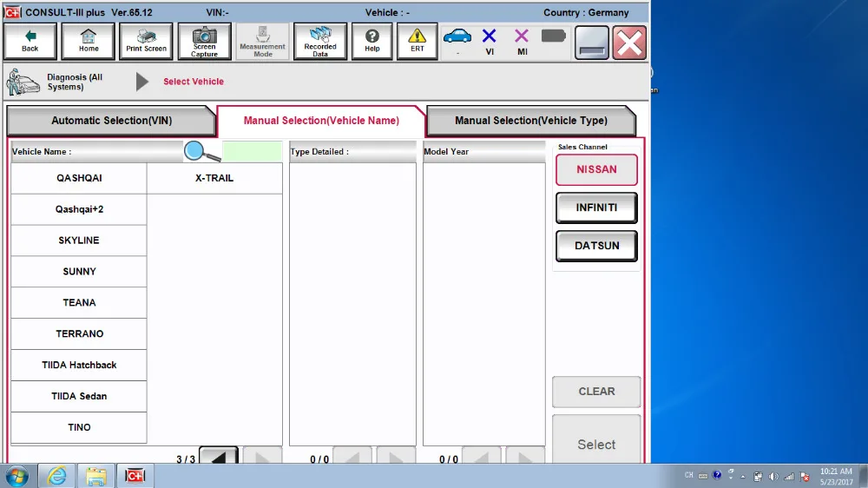Choose TERRANO from vehicle list
This screenshot has width=868, height=488.
pyautogui.click(x=79, y=333)
